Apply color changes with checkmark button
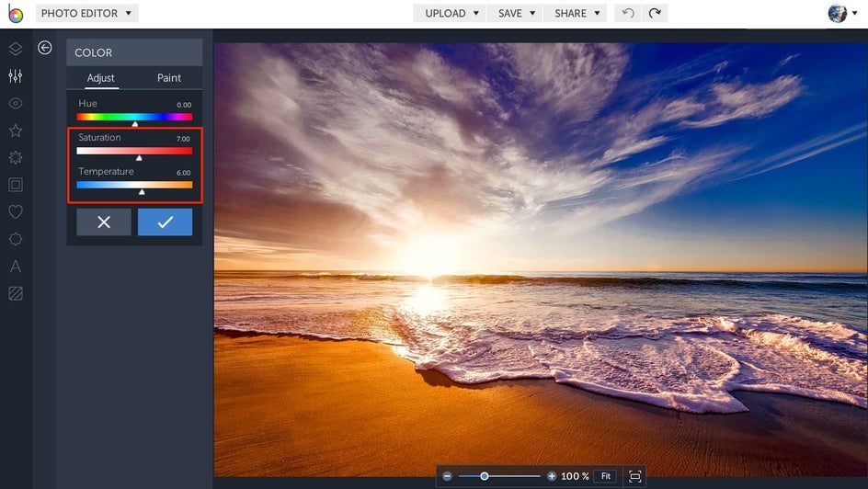This screenshot has width=868, height=489. pos(165,222)
